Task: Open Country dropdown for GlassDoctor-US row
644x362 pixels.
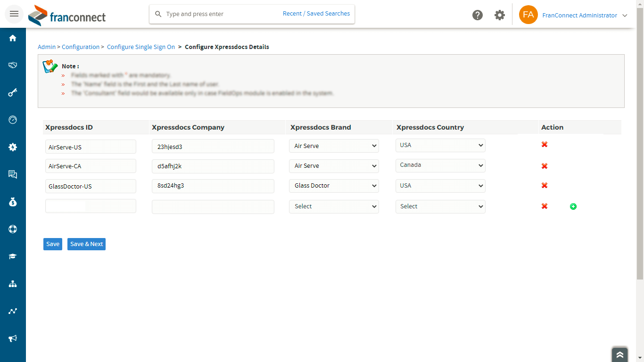Action: tap(440, 186)
